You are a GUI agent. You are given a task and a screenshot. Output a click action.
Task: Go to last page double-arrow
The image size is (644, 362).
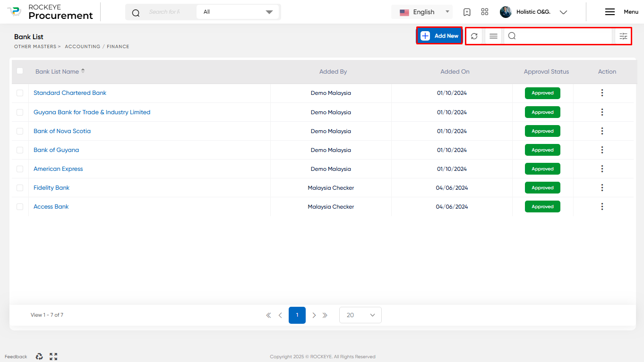click(x=325, y=315)
